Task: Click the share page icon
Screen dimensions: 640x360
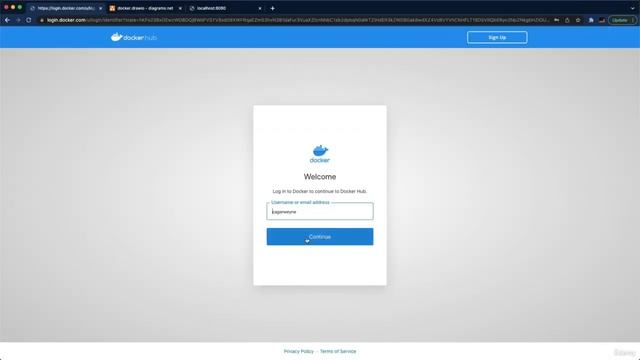Action: click(567, 20)
